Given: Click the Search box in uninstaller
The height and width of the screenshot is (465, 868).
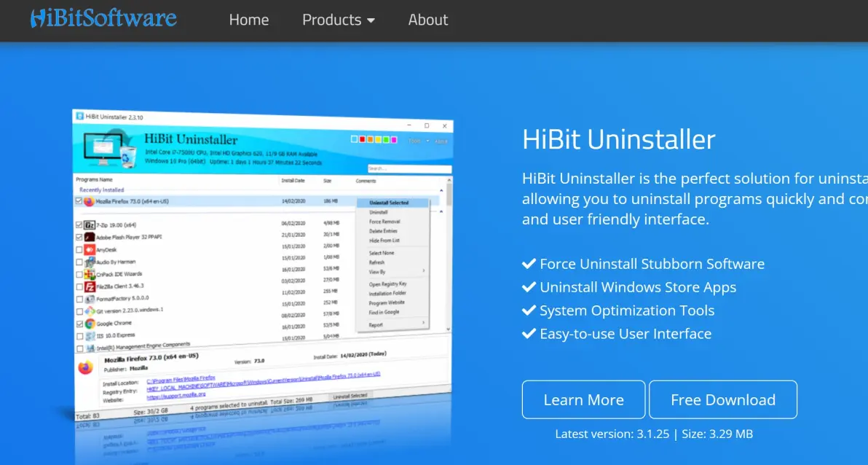Looking at the screenshot, I should click(x=410, y=168).
